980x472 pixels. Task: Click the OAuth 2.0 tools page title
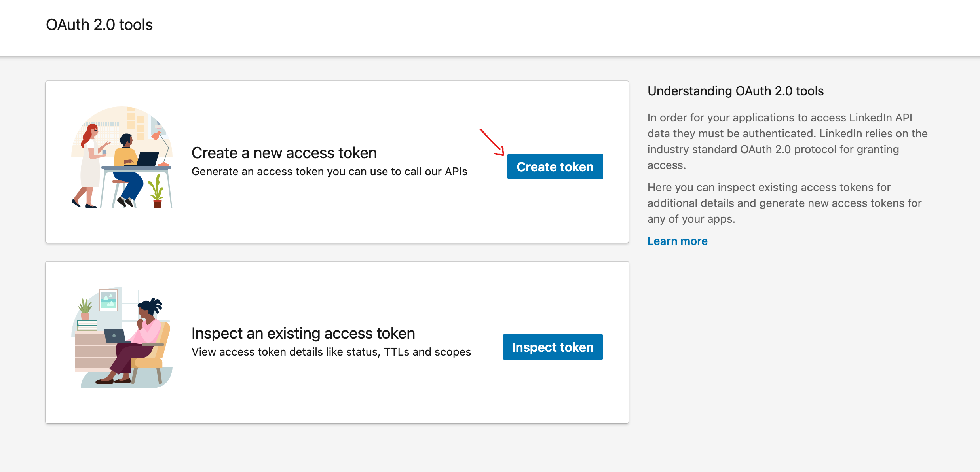(99, 25)
